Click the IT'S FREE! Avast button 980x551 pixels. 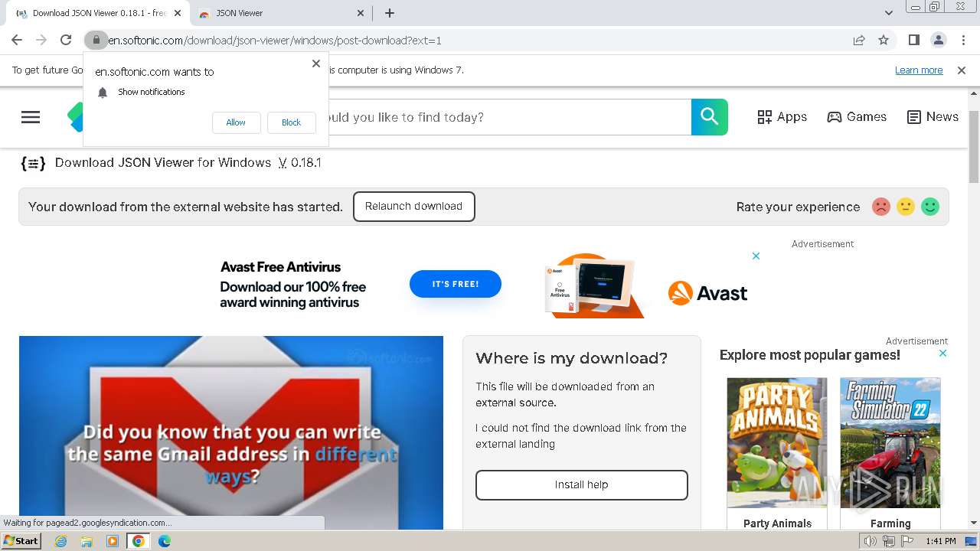tap(456, 284)
